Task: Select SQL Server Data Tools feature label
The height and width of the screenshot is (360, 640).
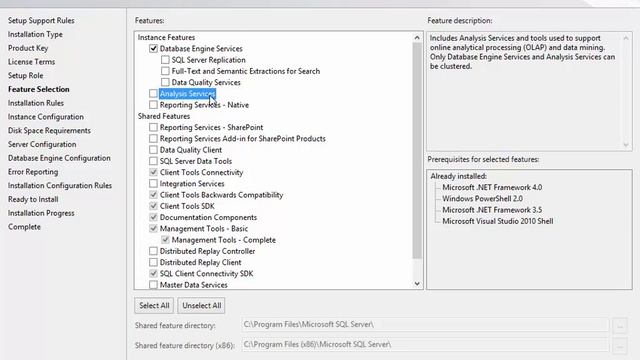Action: click(x=196, y=161)
